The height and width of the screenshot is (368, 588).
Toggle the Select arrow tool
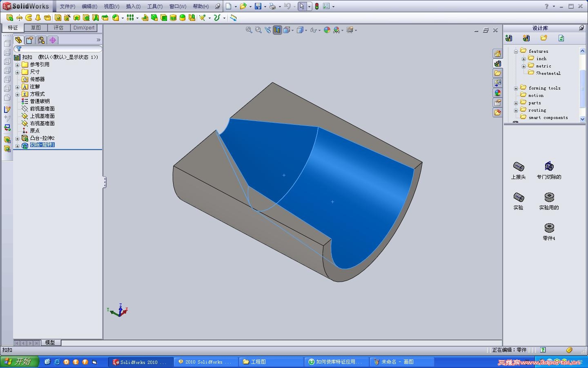pyautogui.click(x=302, y=6)
